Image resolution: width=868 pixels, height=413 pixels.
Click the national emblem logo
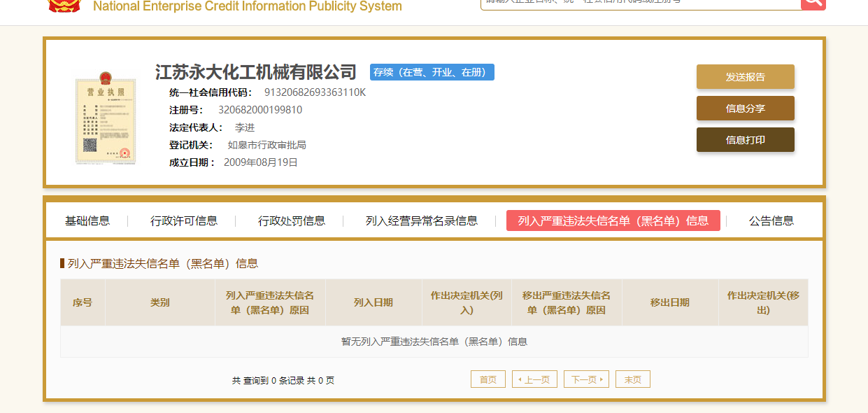click(64, 5)
